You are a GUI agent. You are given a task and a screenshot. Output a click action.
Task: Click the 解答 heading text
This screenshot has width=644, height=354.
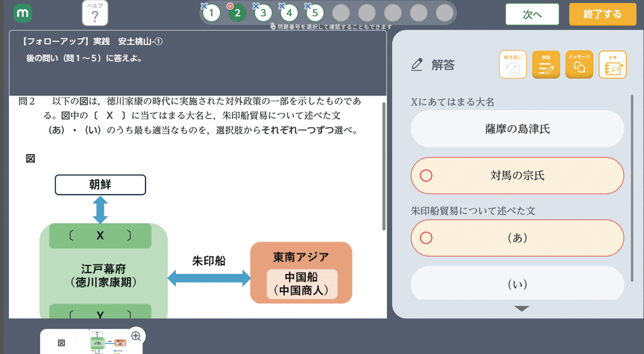[443, 65]
